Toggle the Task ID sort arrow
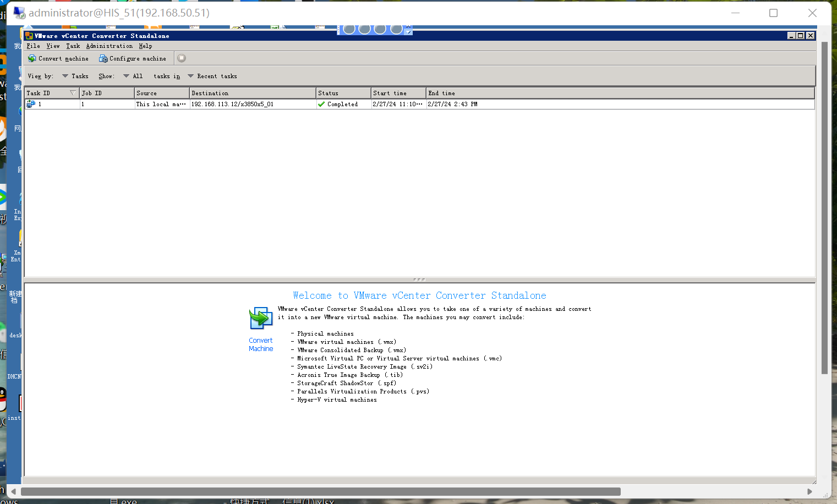The height and width of the screenshot is (504, 837). (73, 92)
